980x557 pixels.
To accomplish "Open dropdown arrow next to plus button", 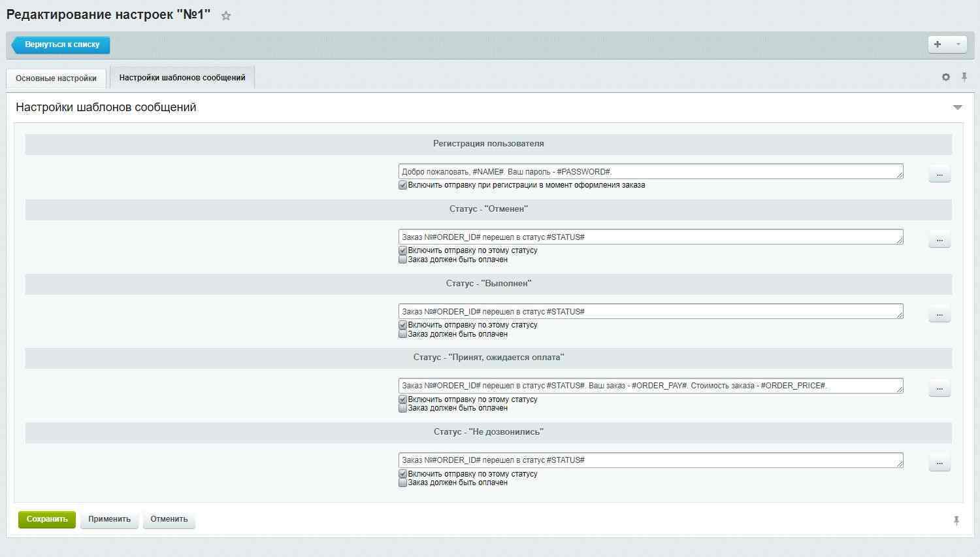I will click(958, 44).
